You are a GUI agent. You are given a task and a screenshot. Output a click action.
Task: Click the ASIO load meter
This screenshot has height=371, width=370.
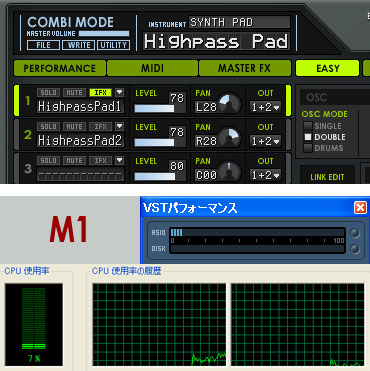[x=257, y=232]
